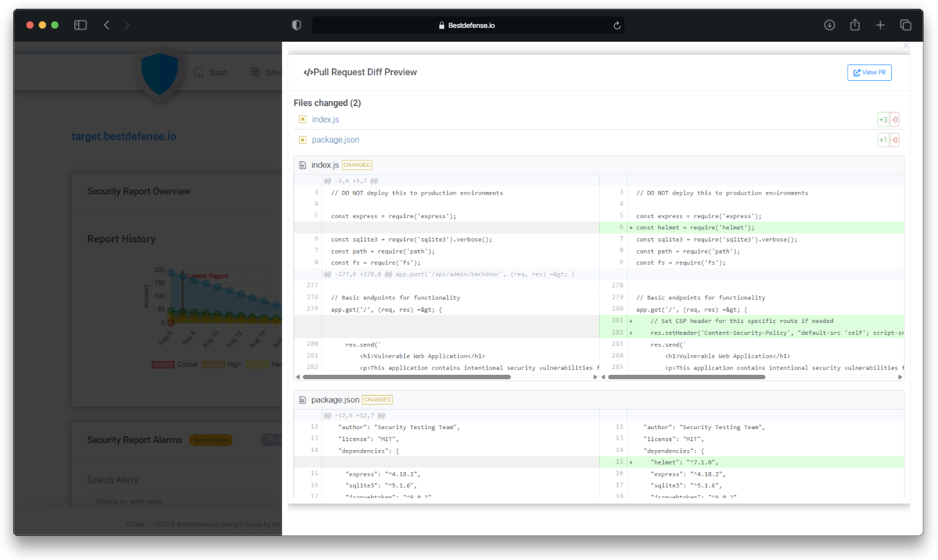Click the document icon in the package.json diff header
The height and width of the screenshot is (560, 938).
click(x=303, y=399)
